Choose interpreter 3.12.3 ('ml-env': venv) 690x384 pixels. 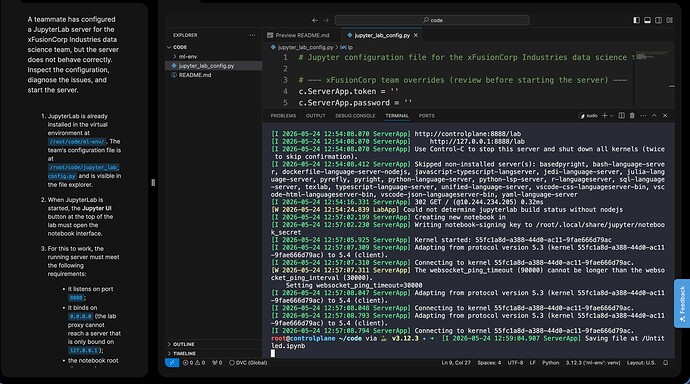click(x=592, y=363)
